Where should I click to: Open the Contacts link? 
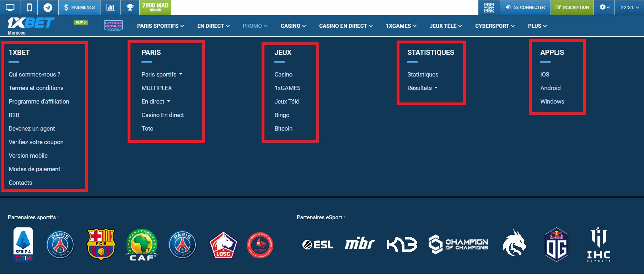(x=20, y=183)
